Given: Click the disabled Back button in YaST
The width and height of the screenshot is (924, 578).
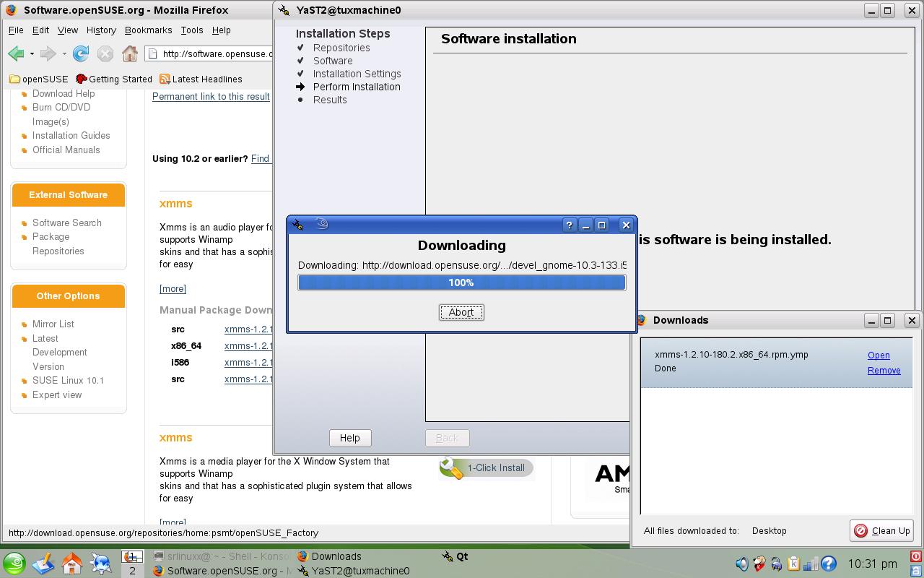Looking at the screenshot, I should [x=447, y=438].
